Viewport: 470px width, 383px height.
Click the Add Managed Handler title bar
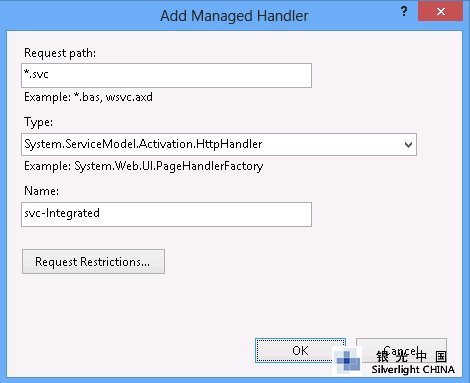pyautogui.click(x=234, y=16)
